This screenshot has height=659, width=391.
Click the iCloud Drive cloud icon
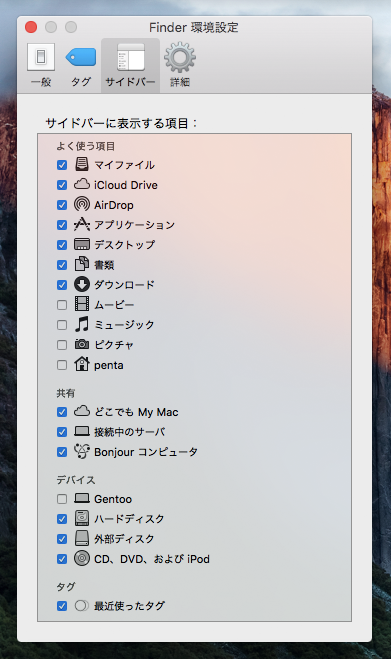point(82,184)
